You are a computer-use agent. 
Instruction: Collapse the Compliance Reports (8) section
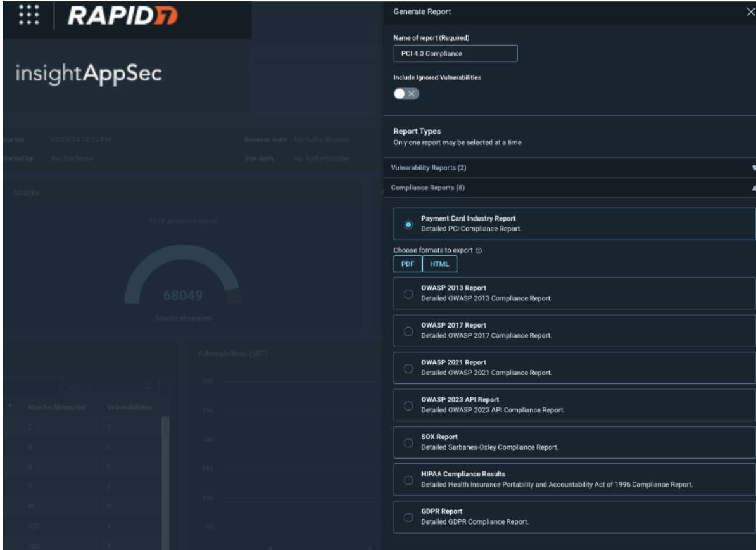click(x=753, y=188)
